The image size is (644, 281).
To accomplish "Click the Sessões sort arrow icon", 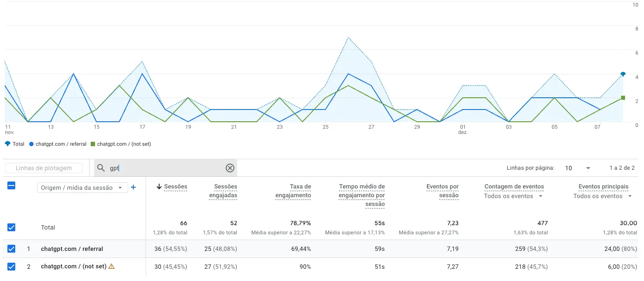I will click(x=159, y=187).
